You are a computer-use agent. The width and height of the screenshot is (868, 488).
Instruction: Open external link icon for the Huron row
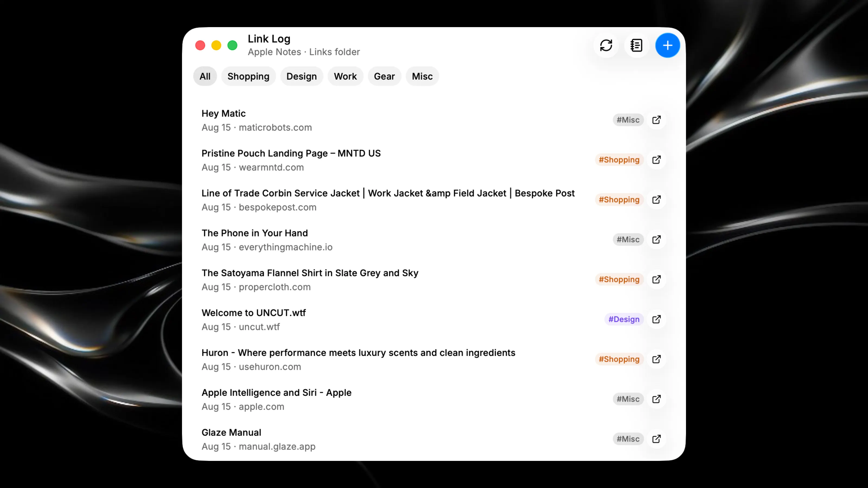pyautogui.click(x=656, y=359)
